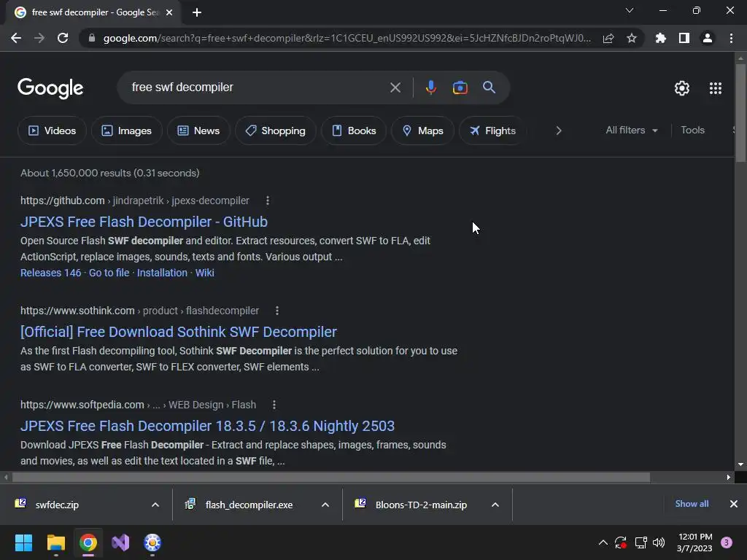Expand options for Bloons-TD-2-main.zip download
Image resolution: width=747 pixels, height=560 pixels.
(495, 505)
